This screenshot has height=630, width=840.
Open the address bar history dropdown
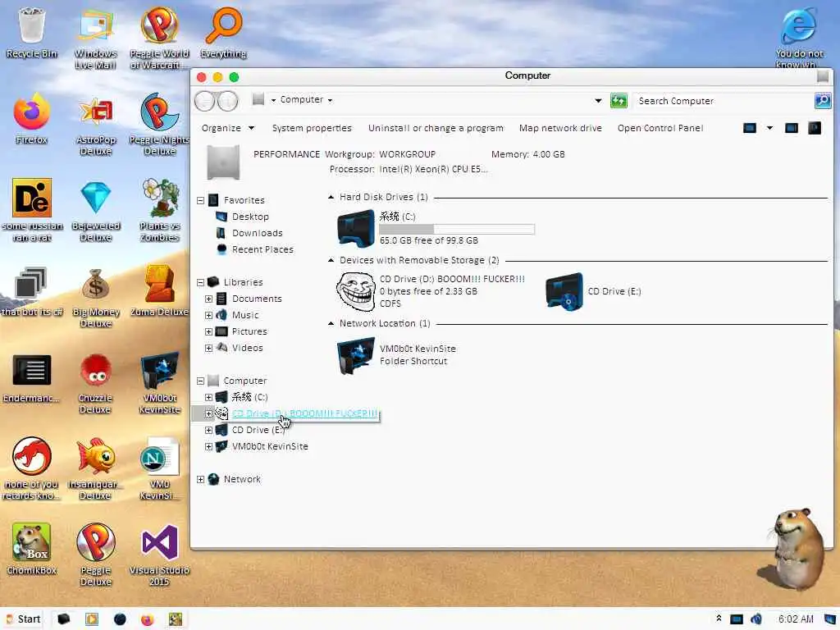pos(598,100)
